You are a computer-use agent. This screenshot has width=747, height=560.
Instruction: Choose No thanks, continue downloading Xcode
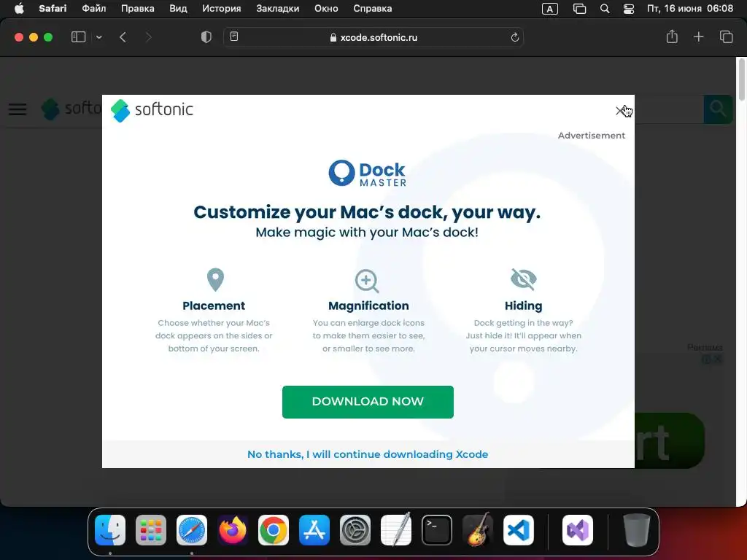coord(368,454)
